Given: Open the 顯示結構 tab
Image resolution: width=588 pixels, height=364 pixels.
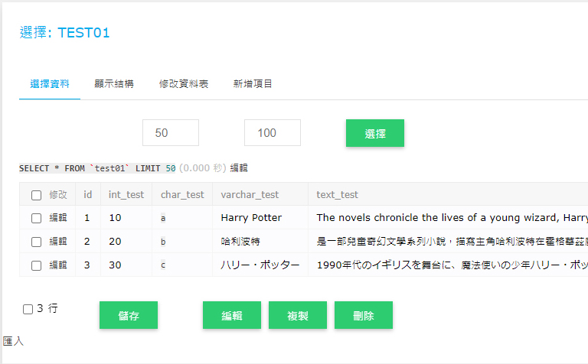Looking at the screenshot, I should [x=114, y=84].
